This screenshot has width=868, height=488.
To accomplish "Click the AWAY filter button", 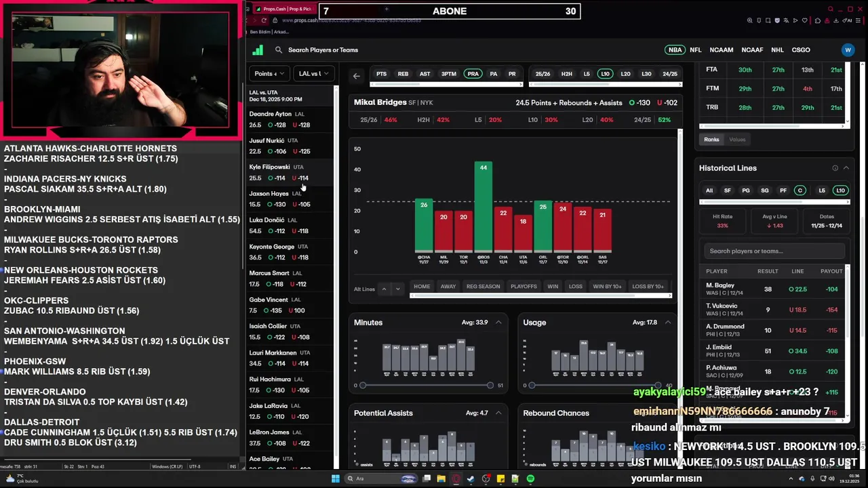I will pos(448,286).
